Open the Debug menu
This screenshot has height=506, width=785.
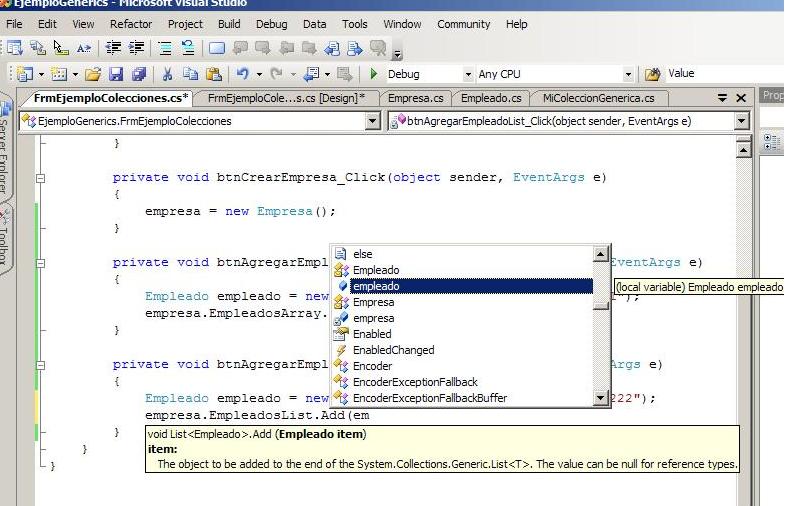pos(272,24)
